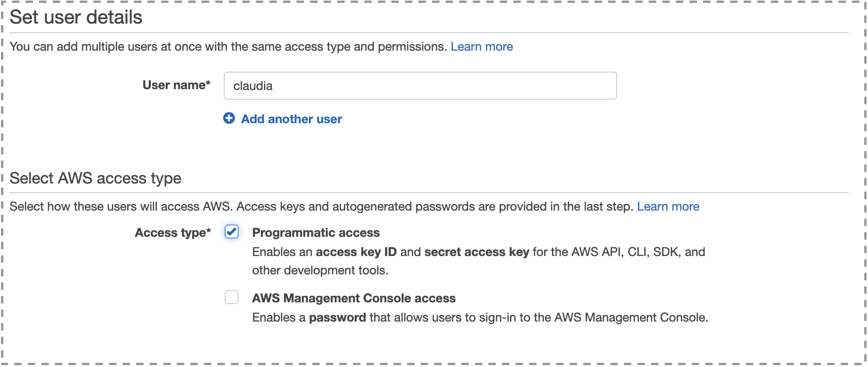Uncheck the Programmatic access checkbox
Viewport: 868px width, 367px height.
[x=232, y=232]
